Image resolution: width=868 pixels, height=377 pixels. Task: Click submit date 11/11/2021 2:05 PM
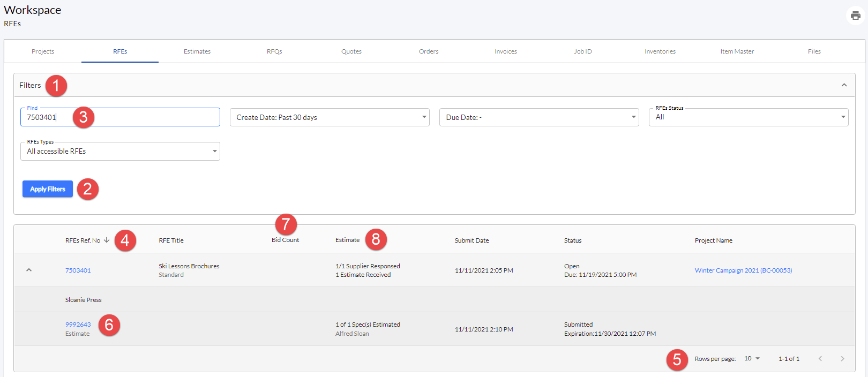point(484,270)
